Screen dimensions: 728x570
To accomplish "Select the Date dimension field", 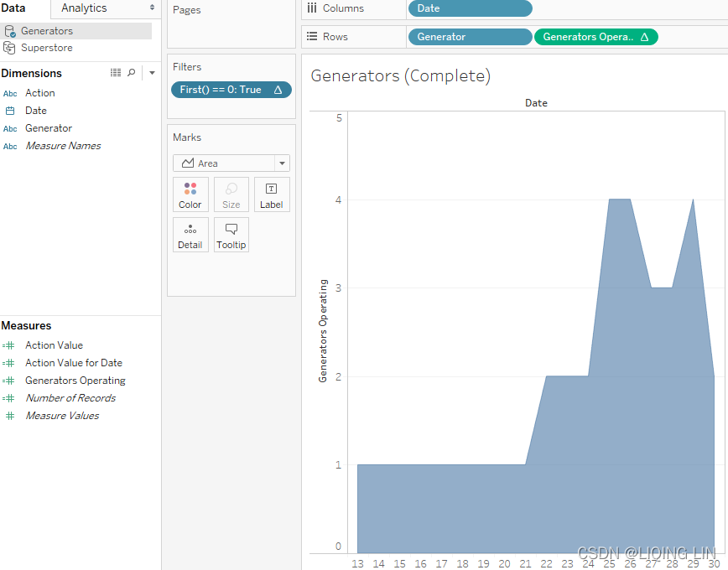I will (x=36, y=111).
